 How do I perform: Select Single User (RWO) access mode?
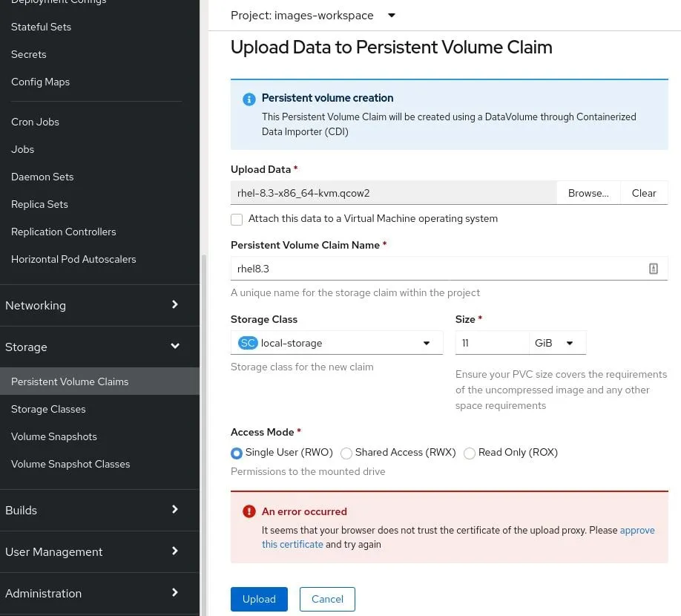tap(237, 453)
